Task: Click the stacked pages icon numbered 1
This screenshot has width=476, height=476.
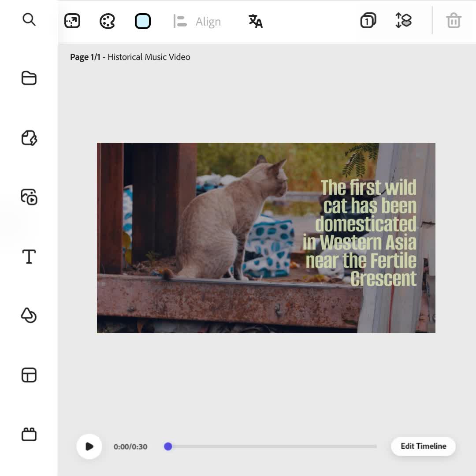Action: coord(368,21)
